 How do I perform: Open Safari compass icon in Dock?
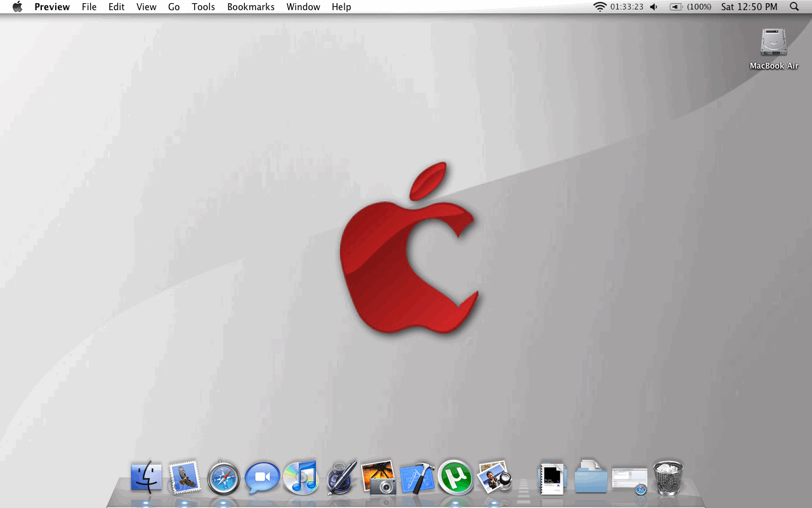tap(224, 478)
